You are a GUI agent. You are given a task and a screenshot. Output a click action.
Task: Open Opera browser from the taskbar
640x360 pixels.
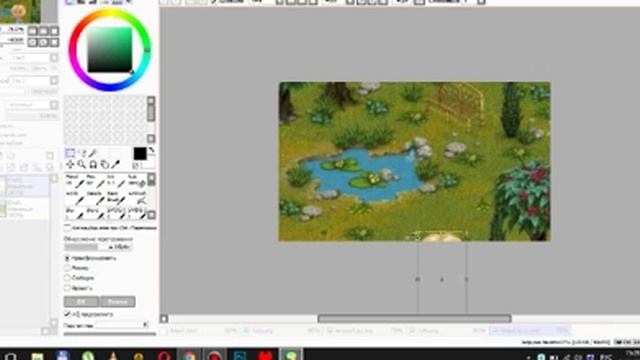(x=164, y=355)
